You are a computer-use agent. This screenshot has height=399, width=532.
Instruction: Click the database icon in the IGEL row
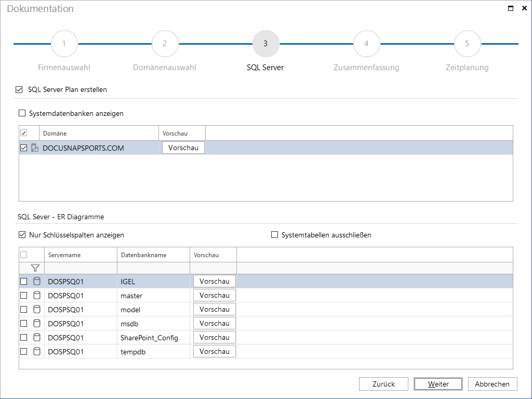(x=37, y=281)
